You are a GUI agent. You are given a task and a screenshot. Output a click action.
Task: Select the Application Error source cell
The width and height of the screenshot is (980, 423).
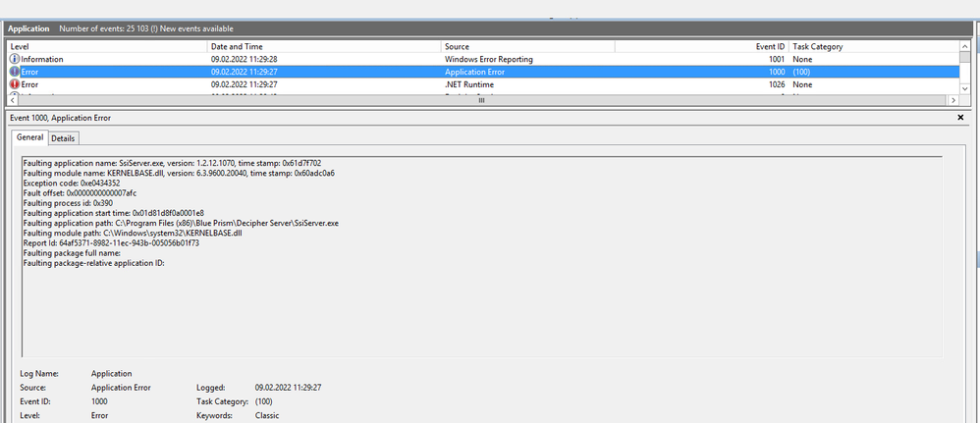(x=474, y=72)
